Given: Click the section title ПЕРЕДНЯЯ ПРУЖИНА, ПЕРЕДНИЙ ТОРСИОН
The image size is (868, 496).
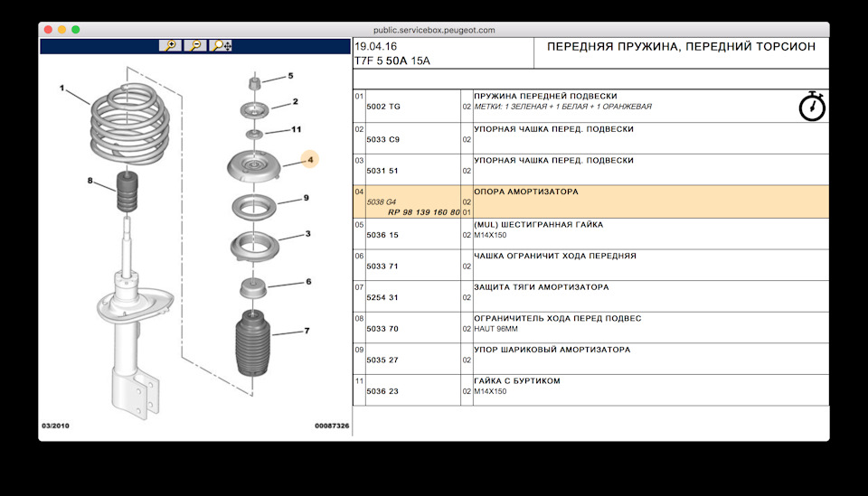Looking at the screenshot, I should 681,46.
